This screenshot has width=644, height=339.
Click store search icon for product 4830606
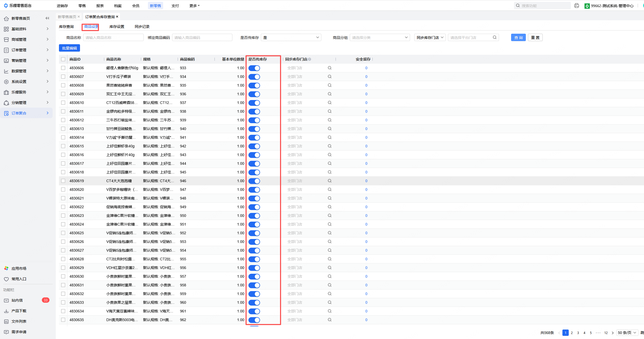click(x=330, y=68)
